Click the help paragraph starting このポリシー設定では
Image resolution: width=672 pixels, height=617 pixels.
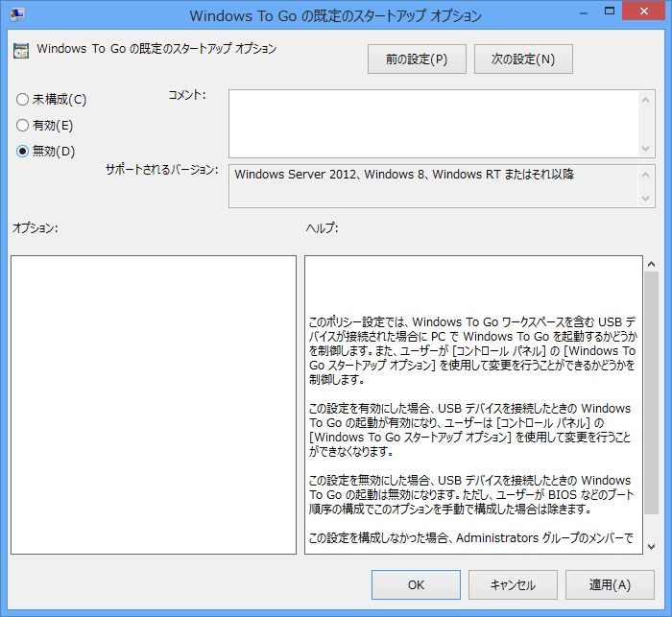pyautogui.click(x=472, y=350)
